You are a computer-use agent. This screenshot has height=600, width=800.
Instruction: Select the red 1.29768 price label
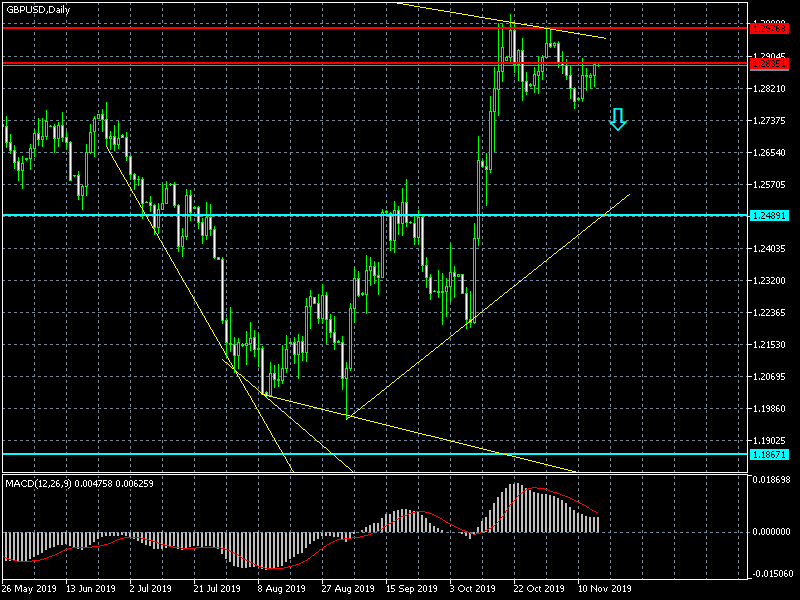point(769,29)
